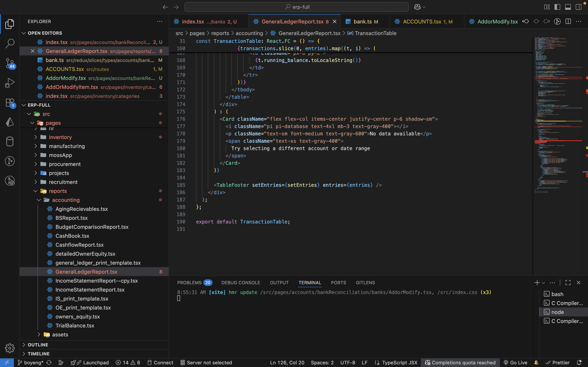Viewport: 588px width, 367px height.
Task: Open the Search view in activity bar
Action: click(x=10, y=44)
